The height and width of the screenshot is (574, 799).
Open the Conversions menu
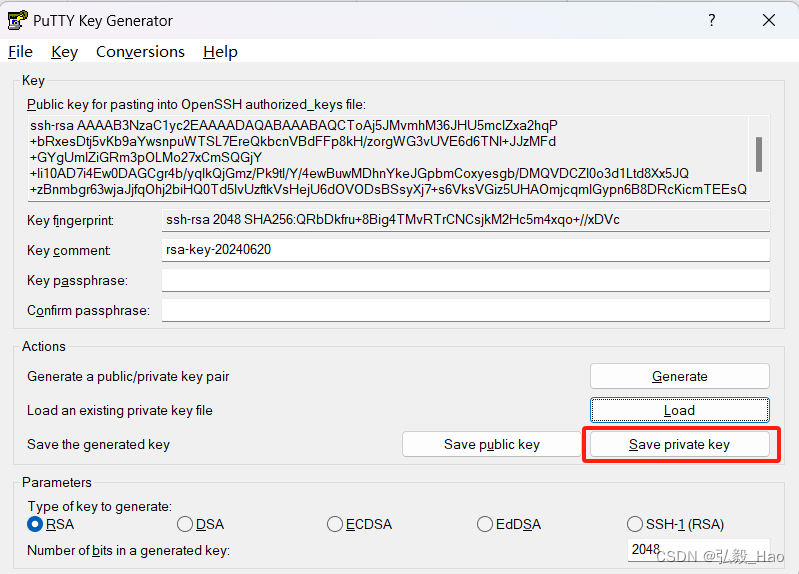coord(140,52)
